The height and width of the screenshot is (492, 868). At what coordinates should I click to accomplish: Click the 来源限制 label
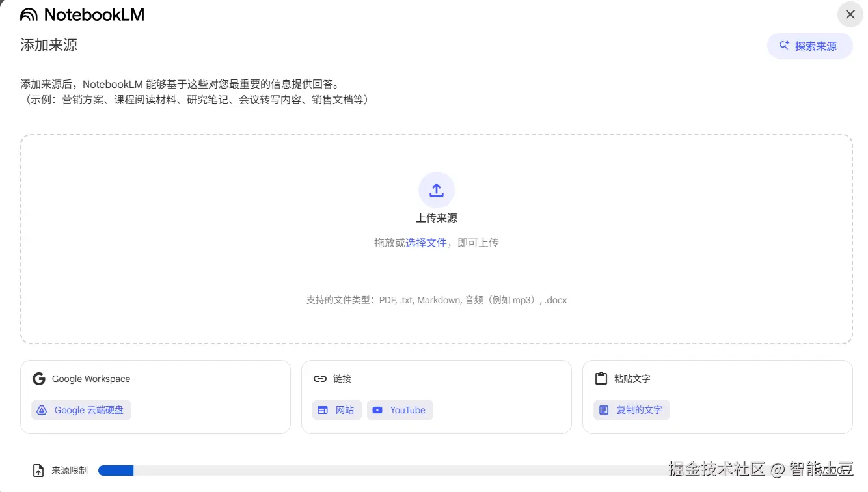pyautogui.click(x=70, y=471)
